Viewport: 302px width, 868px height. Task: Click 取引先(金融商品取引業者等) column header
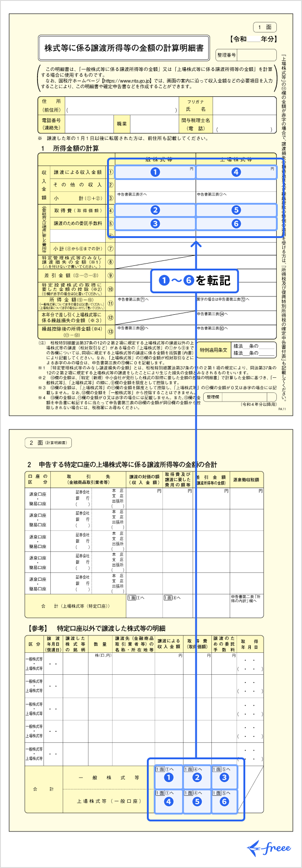[x=88, y=480]
